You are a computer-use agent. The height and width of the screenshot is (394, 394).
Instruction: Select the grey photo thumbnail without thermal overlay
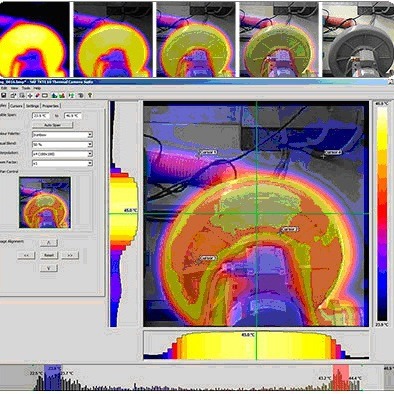[358, 40]
